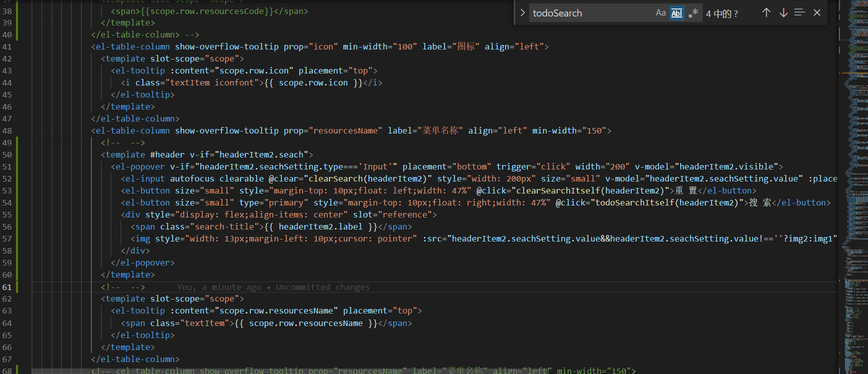Close the find widget
Image resolution: width=868 pixels, height=374 pixels.
(817, 13)
